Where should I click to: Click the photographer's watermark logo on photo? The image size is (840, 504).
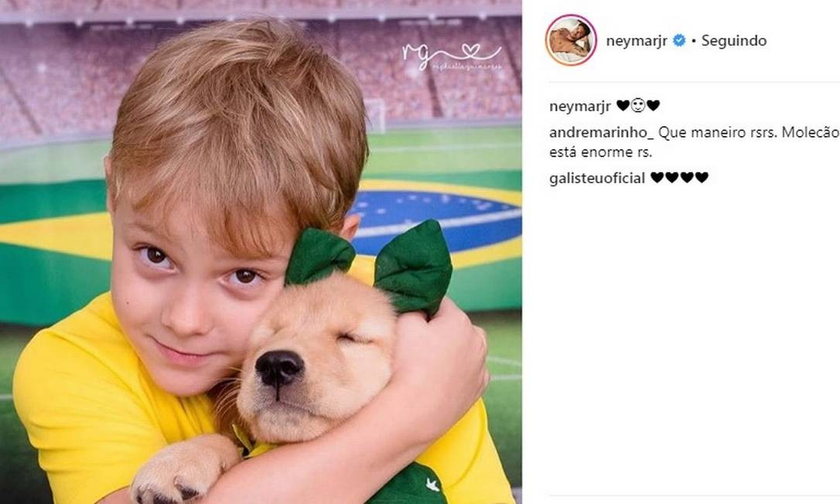point(451,56)
